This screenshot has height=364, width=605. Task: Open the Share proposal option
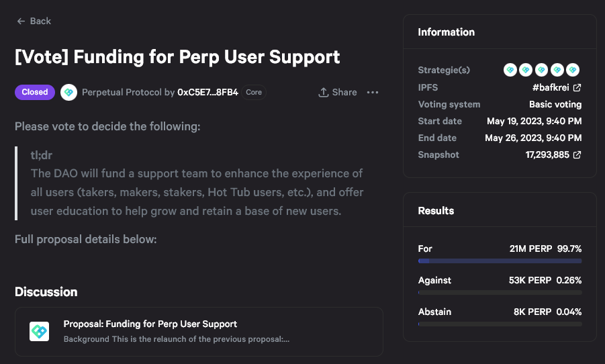(338, 92)
